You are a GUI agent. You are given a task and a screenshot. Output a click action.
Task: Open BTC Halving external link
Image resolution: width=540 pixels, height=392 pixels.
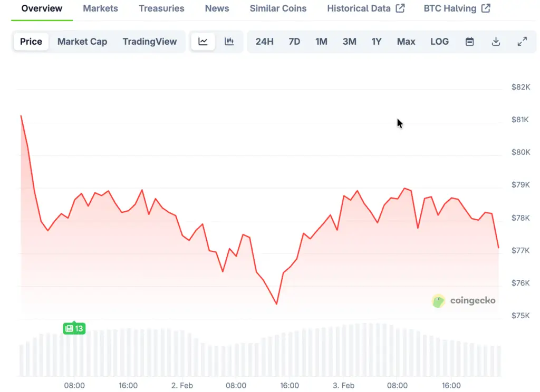click(x=457, y=8)
